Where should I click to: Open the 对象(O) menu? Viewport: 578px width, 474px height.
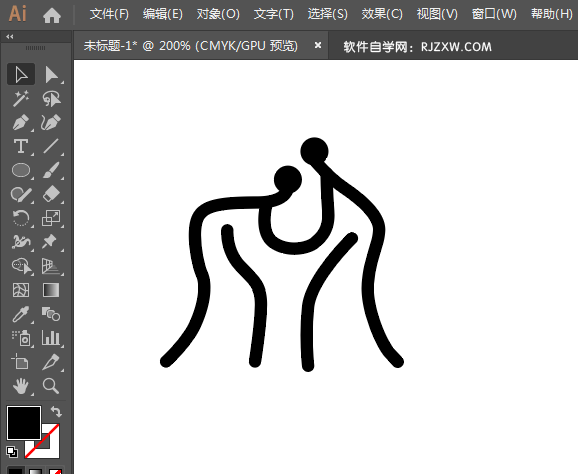pos(218,14)
